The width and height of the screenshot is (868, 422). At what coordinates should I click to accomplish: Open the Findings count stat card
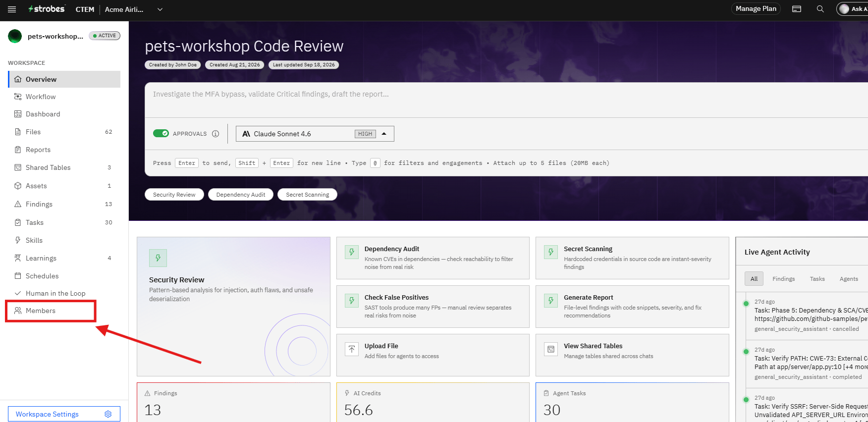point(233,402)
